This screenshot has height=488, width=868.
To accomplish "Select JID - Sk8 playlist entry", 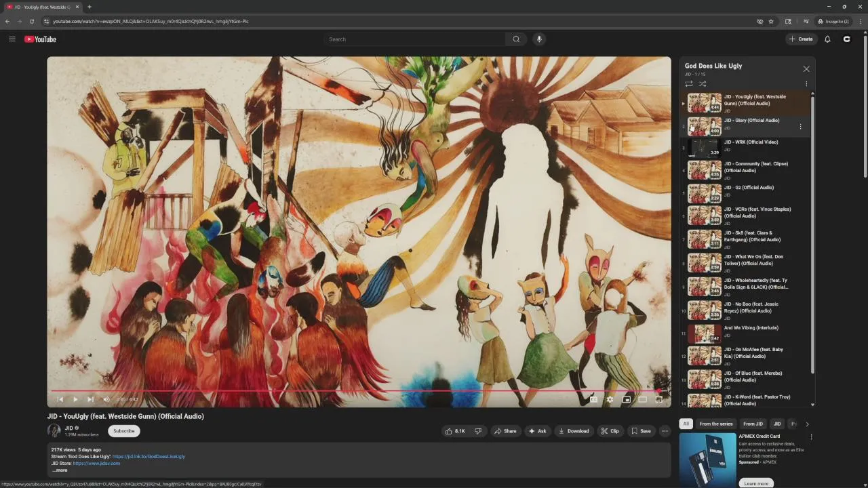I will 745,239.
